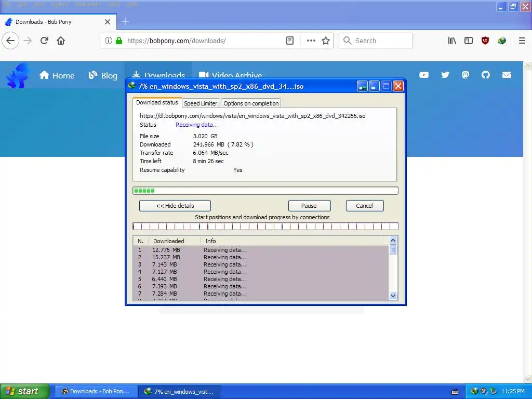The height and width of the screenshot is (399, 532).
Task: Open Bob Pony's Twitter link icon
Action: coord(445,75)
